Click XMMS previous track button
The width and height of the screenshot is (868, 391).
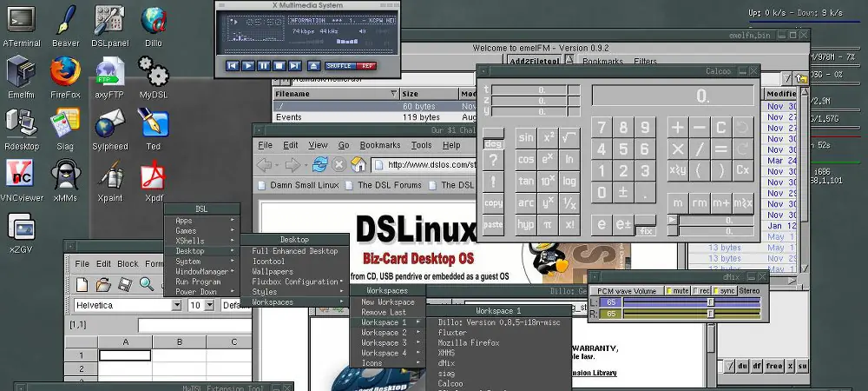233,66
